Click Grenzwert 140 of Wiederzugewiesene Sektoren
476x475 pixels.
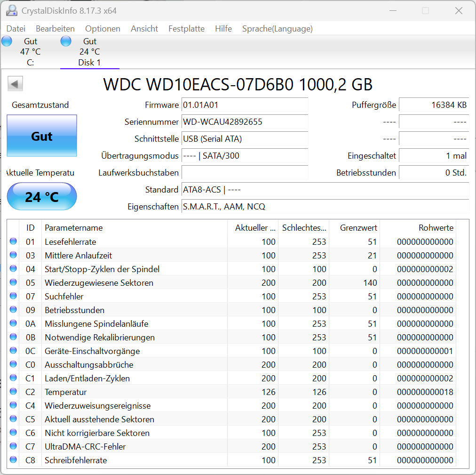[x=370, y=283]
